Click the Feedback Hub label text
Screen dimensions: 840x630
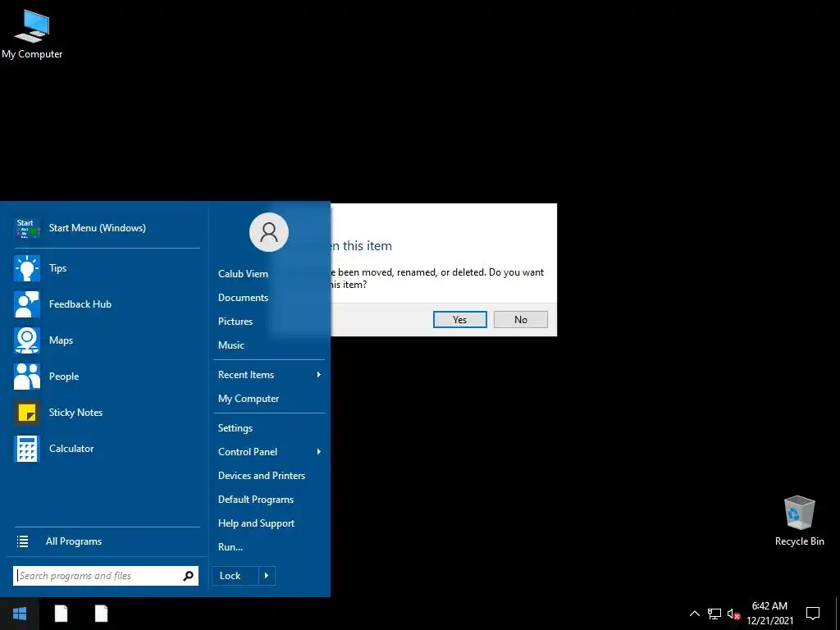80,304
